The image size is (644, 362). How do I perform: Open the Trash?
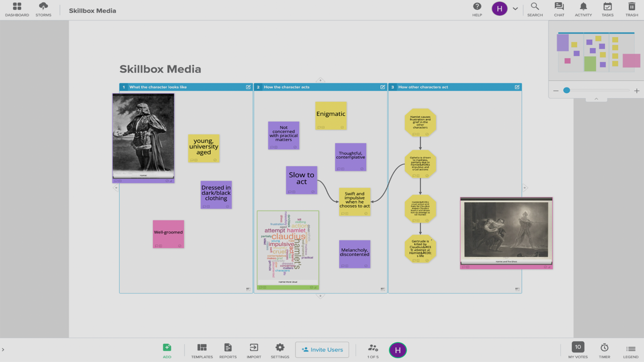631,10
